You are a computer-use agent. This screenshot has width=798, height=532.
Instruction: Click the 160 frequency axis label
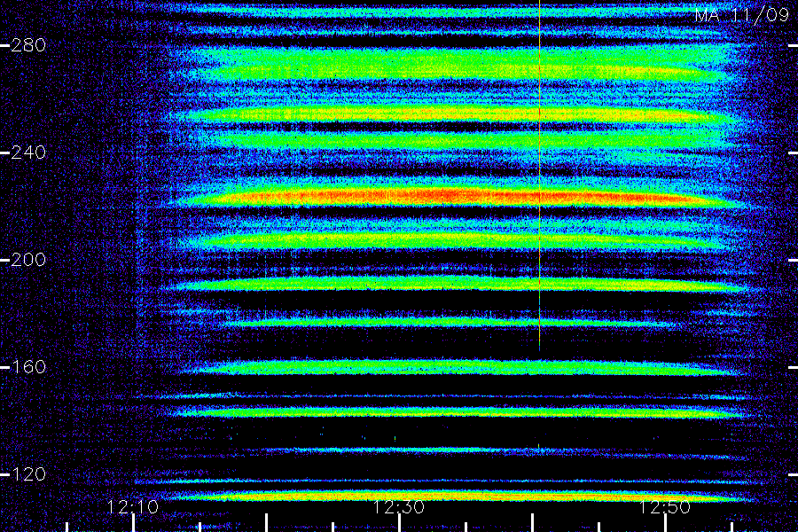coord(28,366)
